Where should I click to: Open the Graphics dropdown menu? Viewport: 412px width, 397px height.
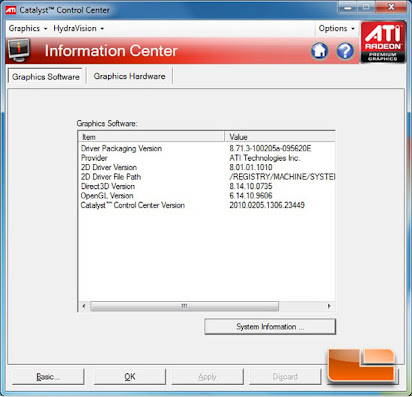(x=28, y=28)
